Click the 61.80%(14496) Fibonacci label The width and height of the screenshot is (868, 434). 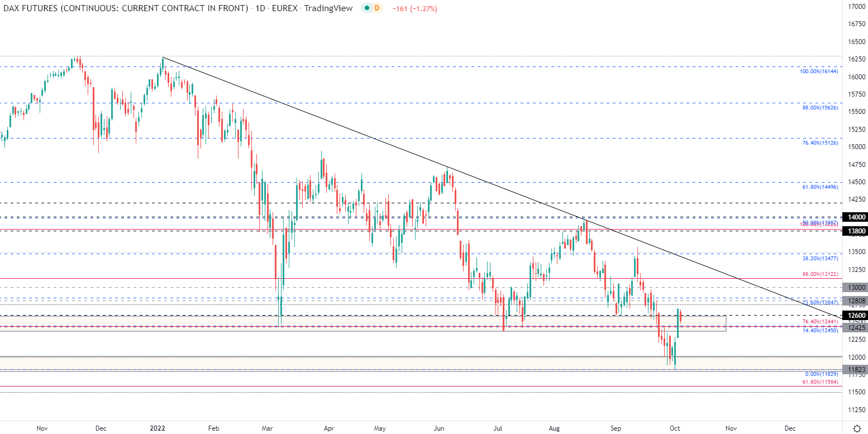pos(820,187)
